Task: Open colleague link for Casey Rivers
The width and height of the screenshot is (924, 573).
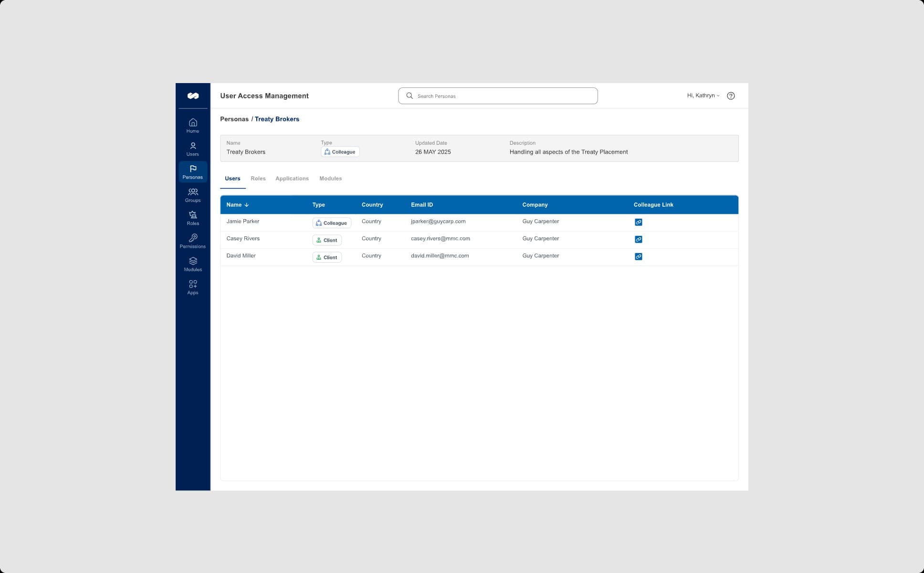Action: (x=638, y=239)
